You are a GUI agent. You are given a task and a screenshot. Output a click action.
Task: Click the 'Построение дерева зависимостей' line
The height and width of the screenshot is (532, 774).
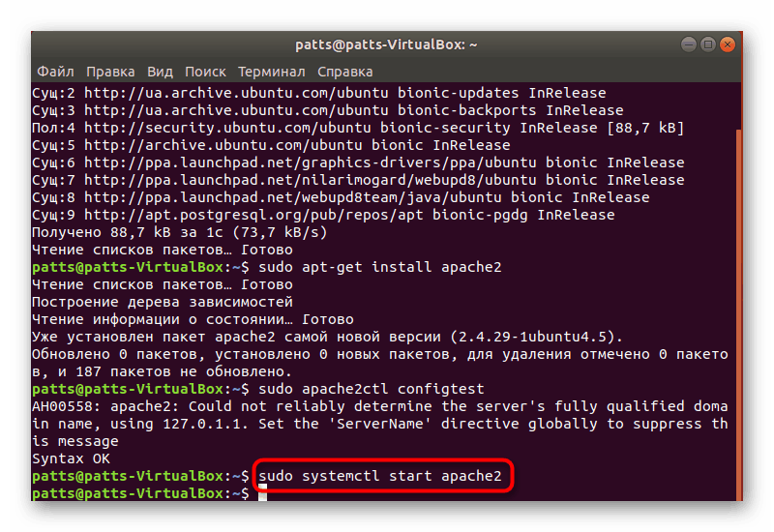click(163, 302)
